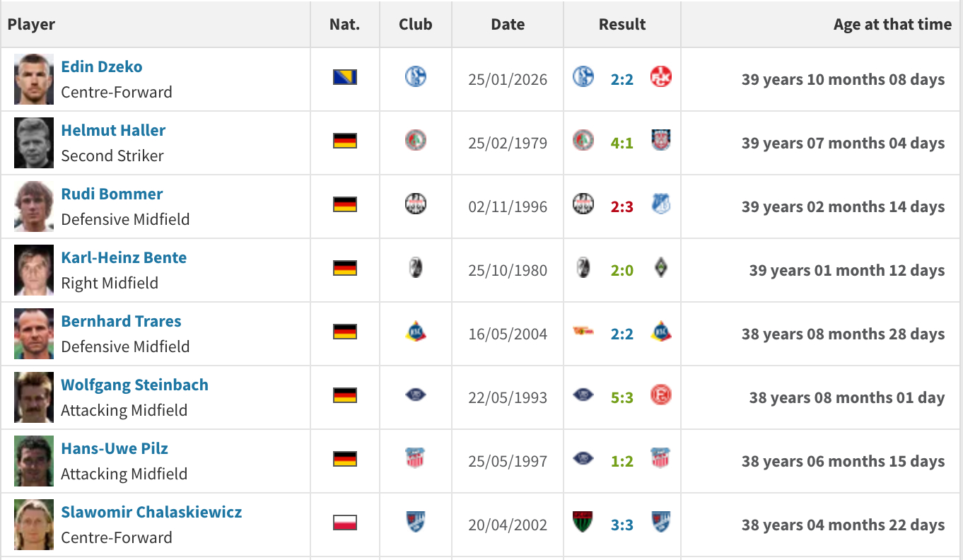
Task: Click Kaiserslautern crest in the 25/01/2026 result
Action: click(x=660, y=76)
